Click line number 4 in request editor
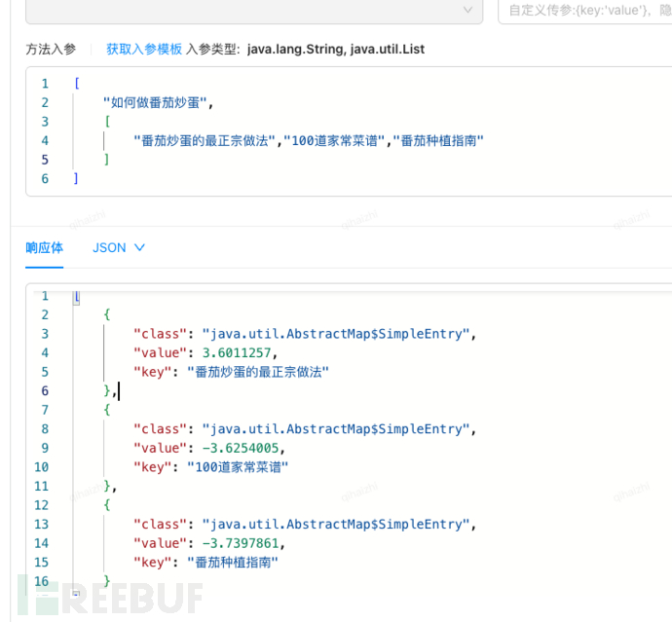Viewport: 672px width, 622px height. coord(45,141)
